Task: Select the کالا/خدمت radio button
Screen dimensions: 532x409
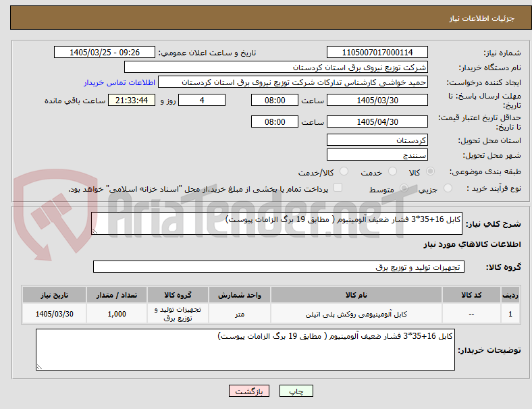Action: 344,171
